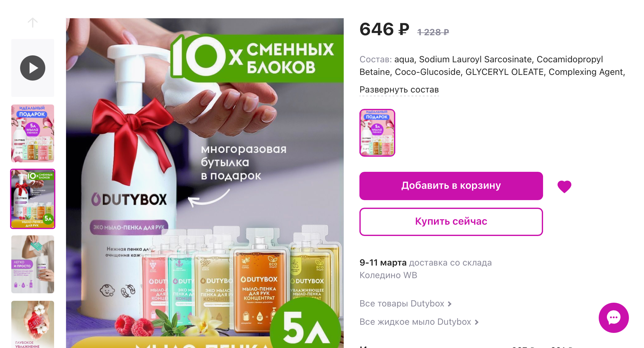
Task: Select the Глубокое увлажнение thumbnail
Action: pos(33,324)
